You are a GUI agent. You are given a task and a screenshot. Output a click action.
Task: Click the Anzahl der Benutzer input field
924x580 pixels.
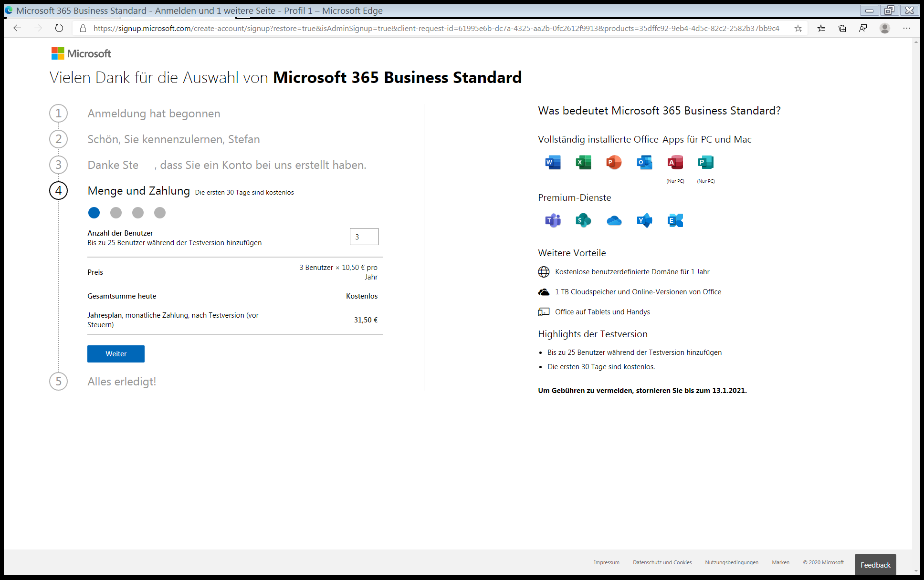[x=364, y=237]
